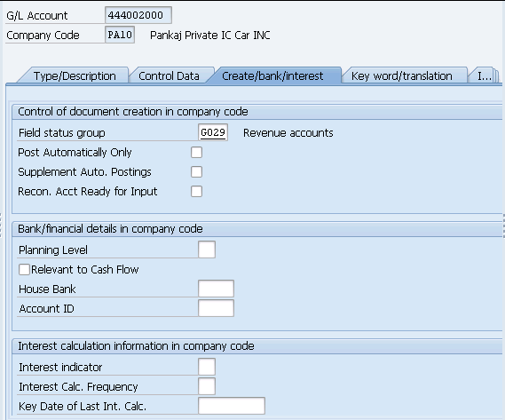505x420 pixels.
Task: Click the Planning Level input field
Action: pos(207,250)
